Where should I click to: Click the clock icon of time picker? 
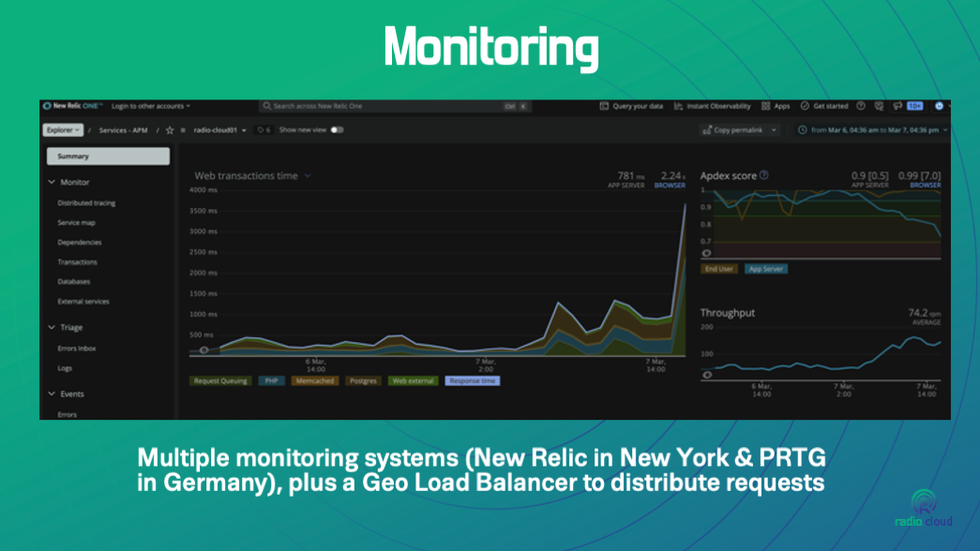pyautogui.click(x=803, y=130)
